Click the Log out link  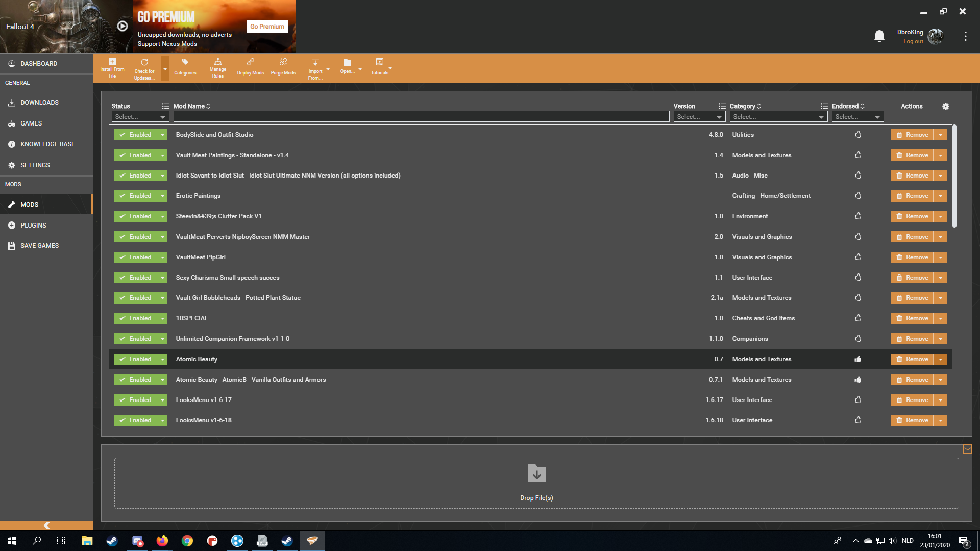[913, 42]
